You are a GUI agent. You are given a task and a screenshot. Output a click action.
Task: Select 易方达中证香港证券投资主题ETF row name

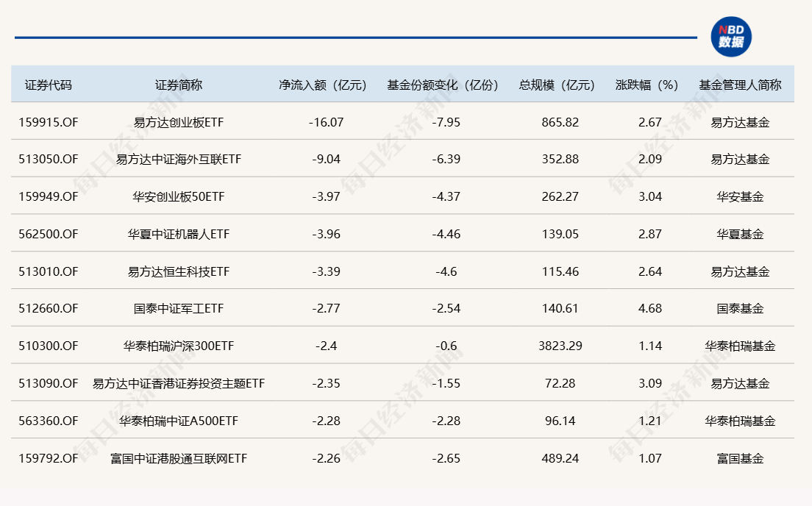[x=178, y=384]
